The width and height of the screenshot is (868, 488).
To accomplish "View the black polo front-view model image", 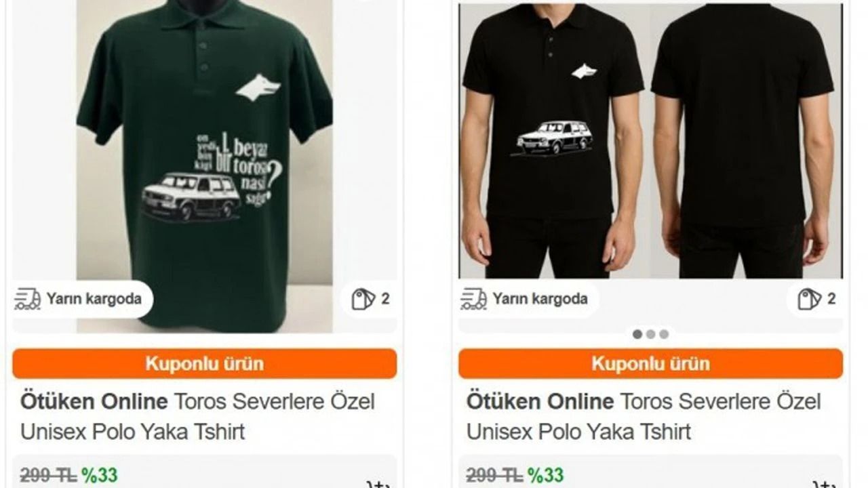I will tap(554, 141).
